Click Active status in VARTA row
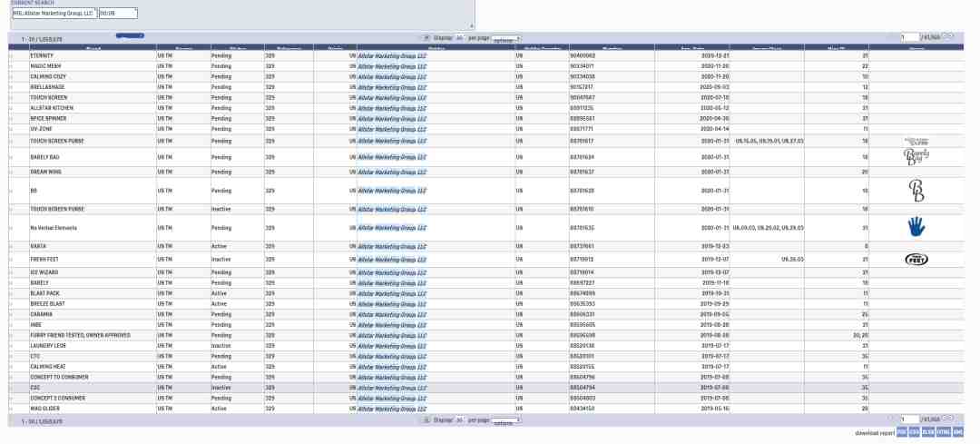The width and height of the screenshot is (980, 444). click(219, 246)
